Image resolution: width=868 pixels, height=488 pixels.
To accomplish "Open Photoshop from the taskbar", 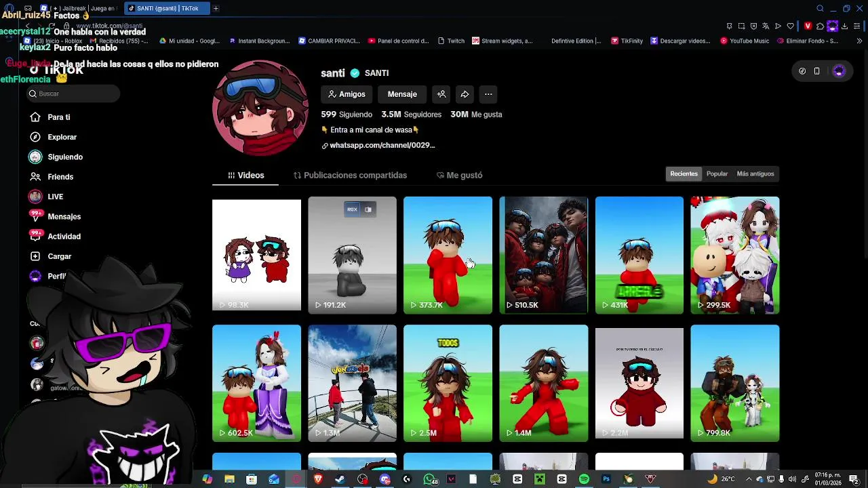I will click(606, 479).
